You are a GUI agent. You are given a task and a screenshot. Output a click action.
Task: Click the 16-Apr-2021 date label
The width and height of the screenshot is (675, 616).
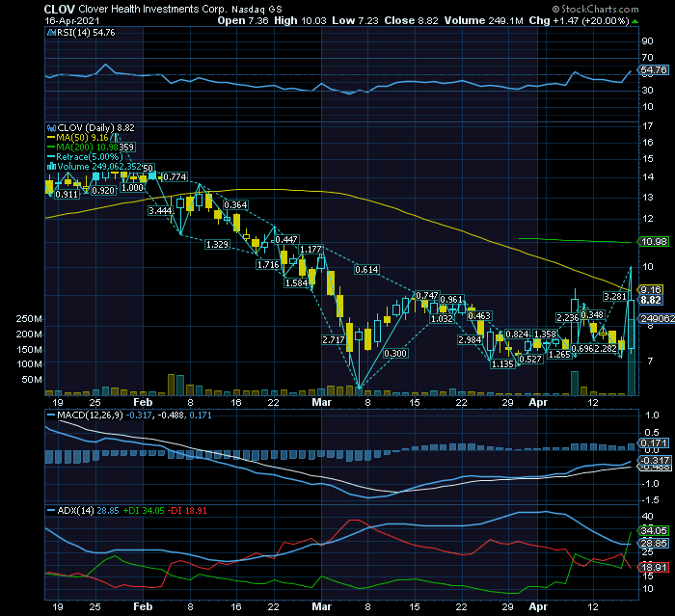[72, 20]
